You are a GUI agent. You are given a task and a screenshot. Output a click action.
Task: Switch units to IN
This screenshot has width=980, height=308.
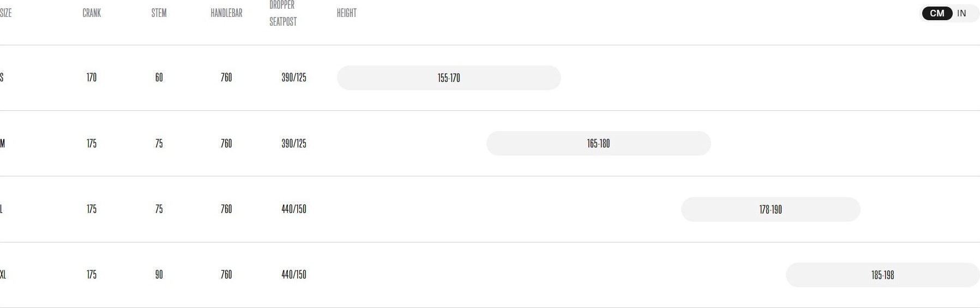pos(961,13)
